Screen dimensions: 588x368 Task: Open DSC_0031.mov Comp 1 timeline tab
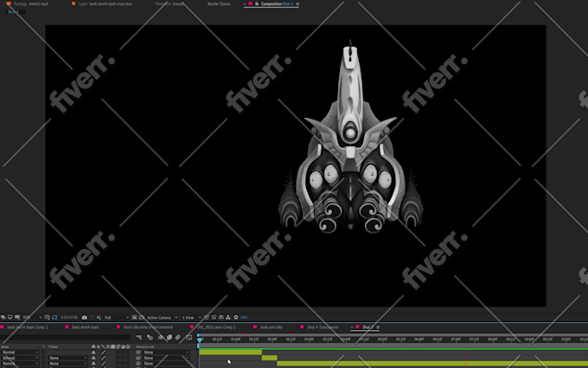pyautogui.click(x=216, y=327)
